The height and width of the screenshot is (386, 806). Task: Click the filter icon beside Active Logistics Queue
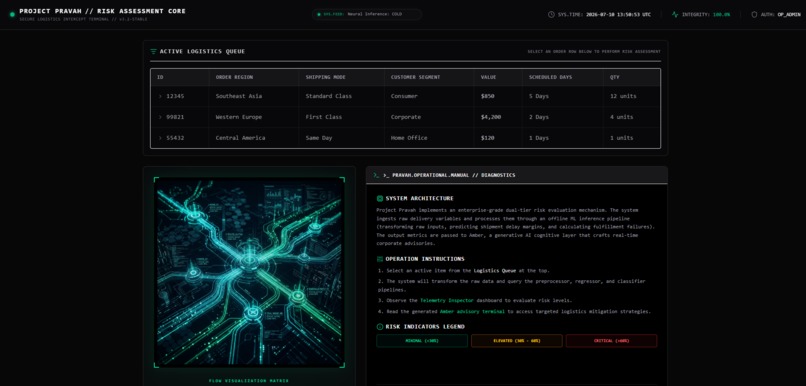click(x=153, y=51)
